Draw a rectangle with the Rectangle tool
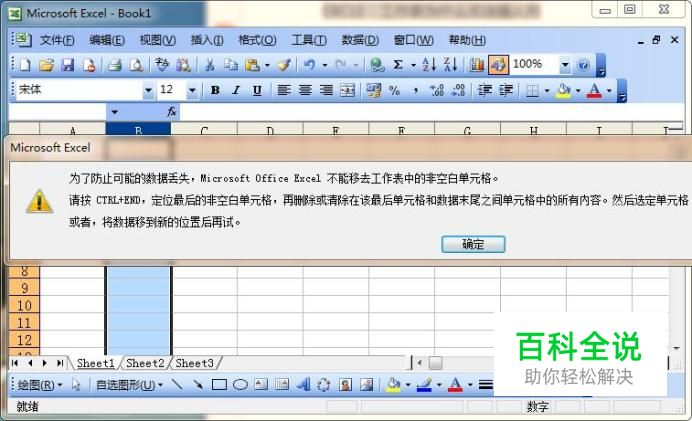The width and height of the screenshot is (692, 421). (x=219, y=385)
